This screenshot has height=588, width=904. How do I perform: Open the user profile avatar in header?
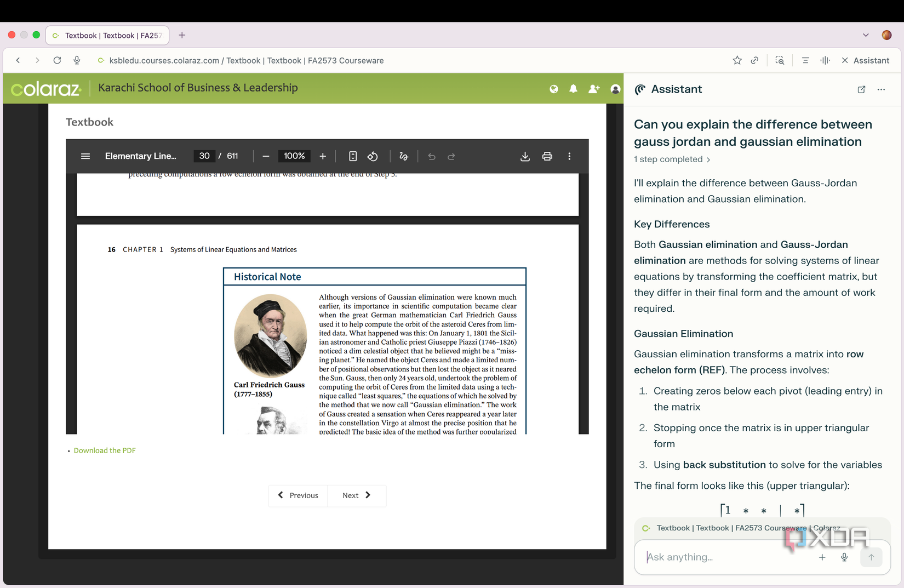pyautogui.click(x=615, y=89)
